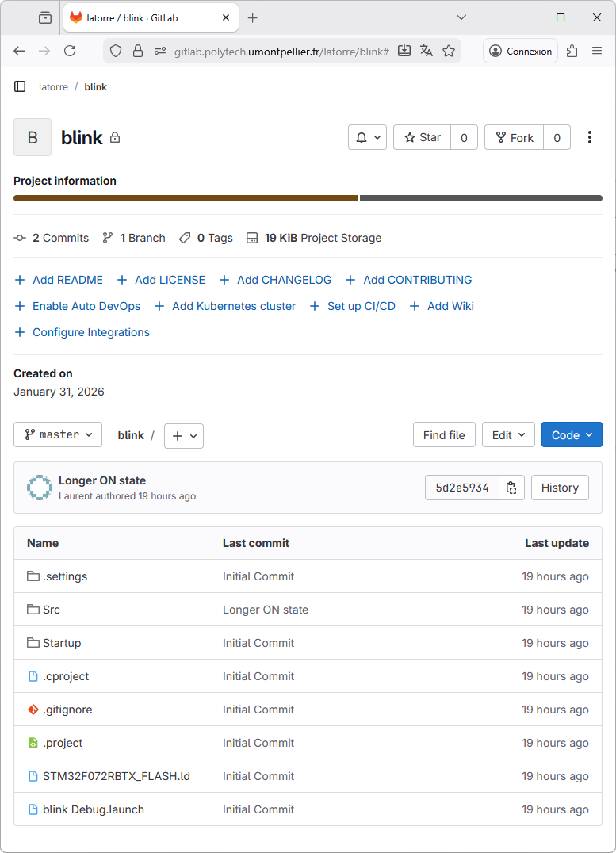Star the blink project
This screenshot has width=616, height=853.
coord(423,137)
